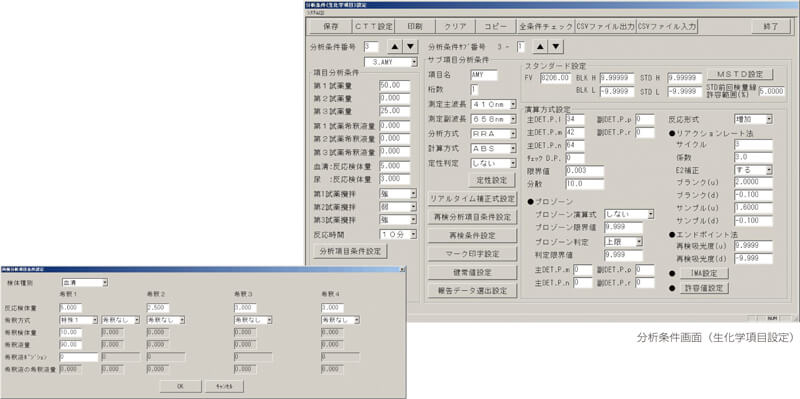Click the 第1試薬量 input field

coord(395,86)
